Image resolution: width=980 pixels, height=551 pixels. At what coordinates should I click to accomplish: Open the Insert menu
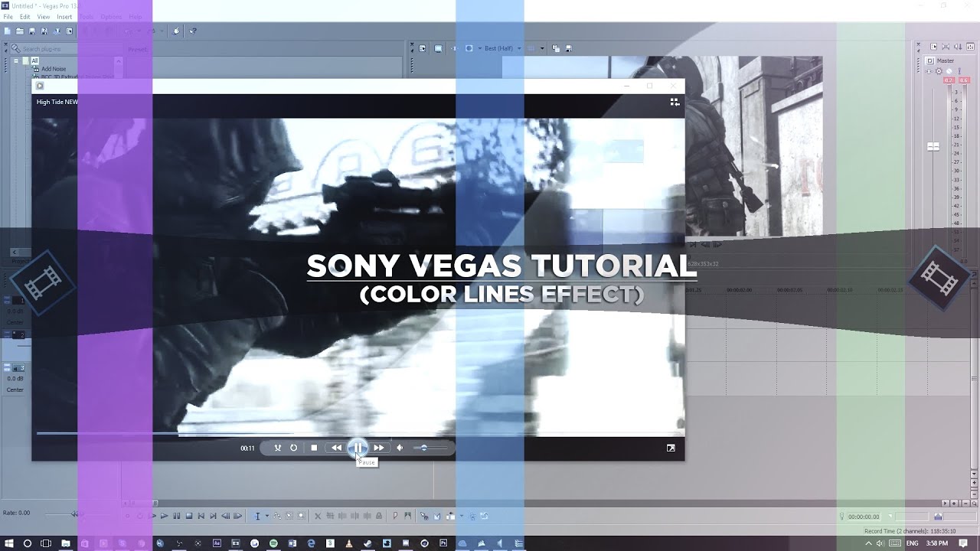(64, 17)
